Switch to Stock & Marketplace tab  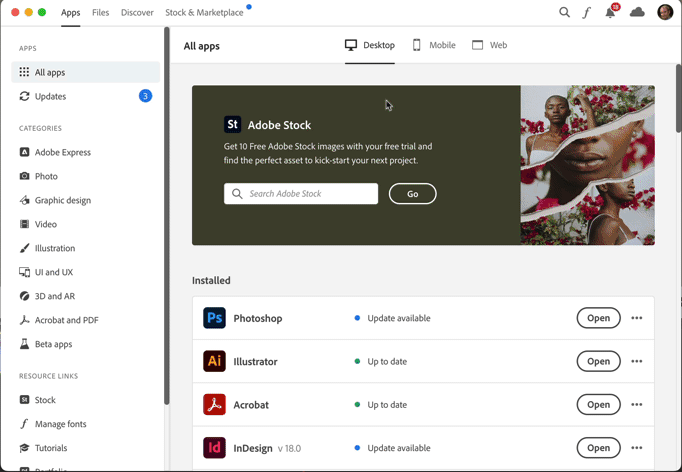(x=204, y=13)
